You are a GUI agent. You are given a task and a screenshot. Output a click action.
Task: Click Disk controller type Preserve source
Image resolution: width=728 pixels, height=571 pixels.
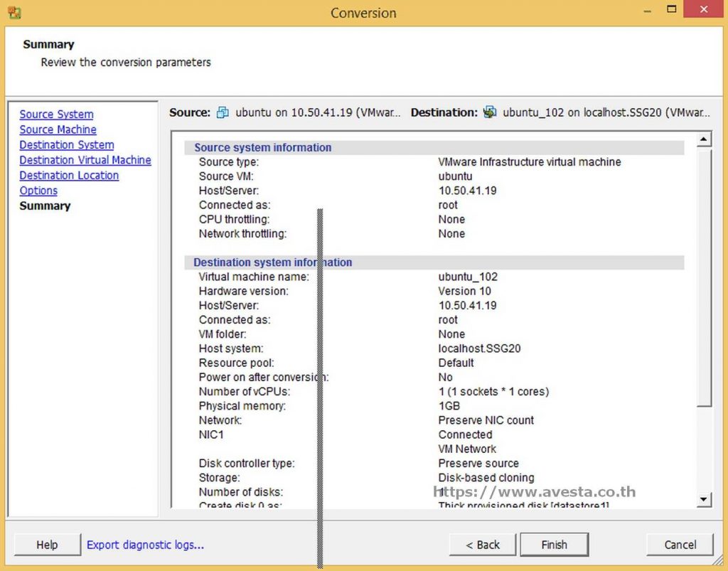click(x=478, y=464)
